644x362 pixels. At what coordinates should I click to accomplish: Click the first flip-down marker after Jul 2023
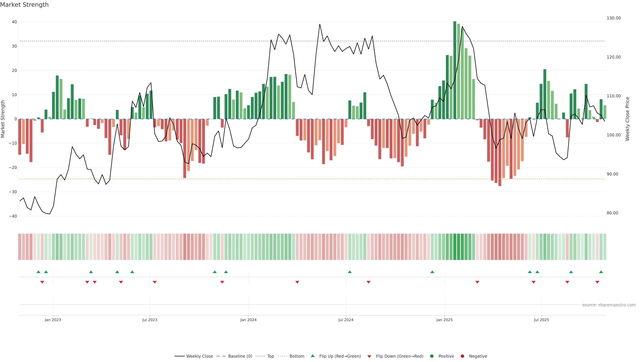coord(155,282)
